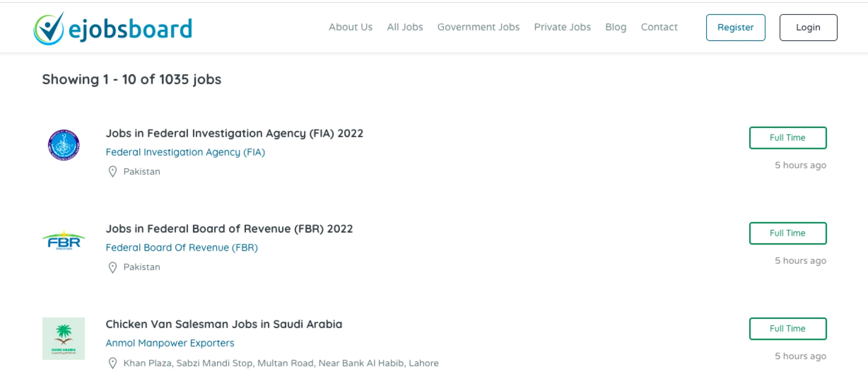
Task: Click 'Showing 1 - 10 of 1035 jobs' heading
Action: tap(132, 80)
